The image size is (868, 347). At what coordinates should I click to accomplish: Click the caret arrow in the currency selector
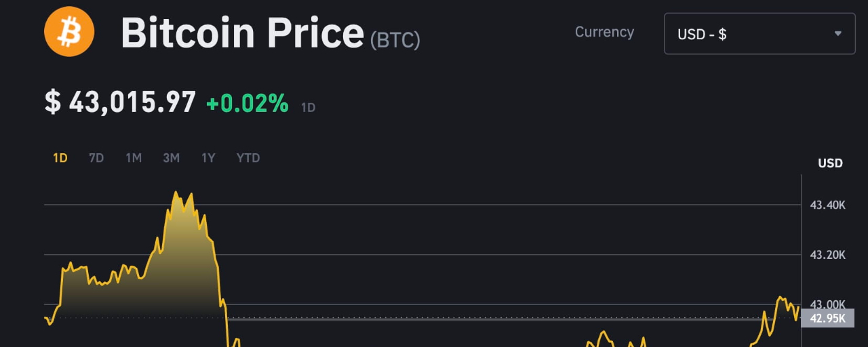pos(838,34)
